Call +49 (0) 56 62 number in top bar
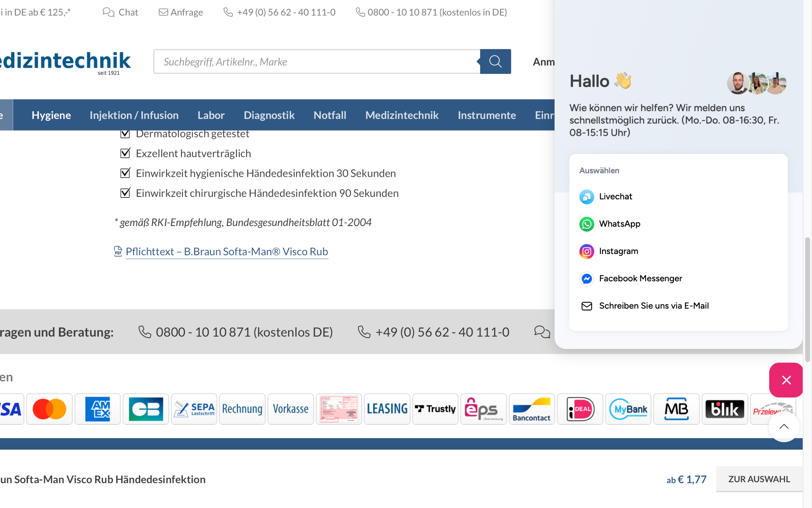Viewport: 812px width, 508px height. pyautogui.click(x=279, y=12)
